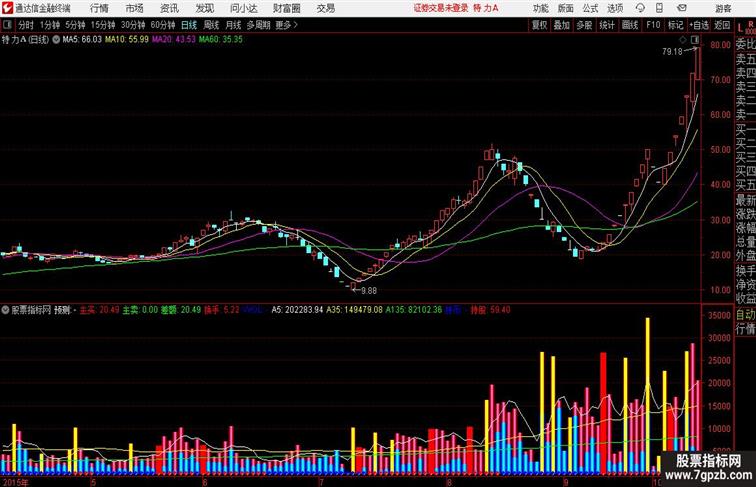756x487 pixels.
Task: Click the 79.18 high price label
Action: pyautogui.click(x=672, y=51)
